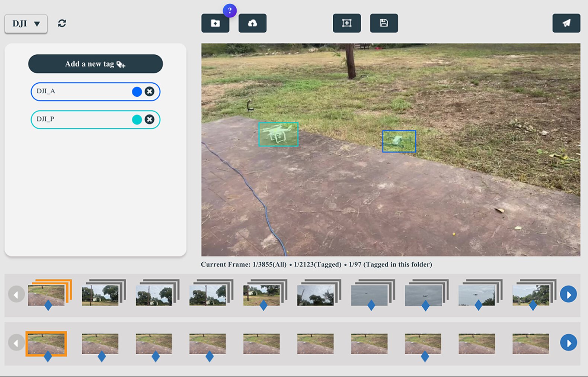588x377 pixels.
Task: Click the refresh icon beside DJI
Action: [x=62, y=23]
